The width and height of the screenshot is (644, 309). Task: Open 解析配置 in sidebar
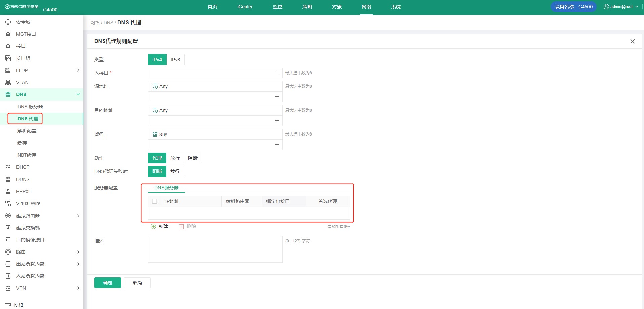tap(27, 131)
